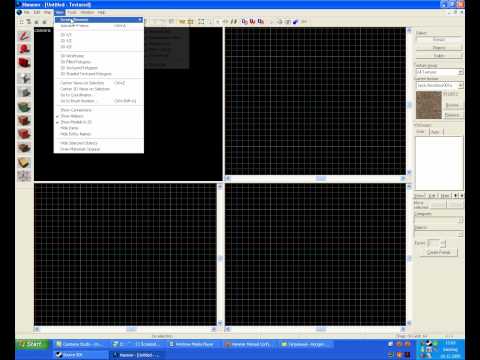Click the current texture preview thumbnail

pyautogui.click(x=429, y=105)
